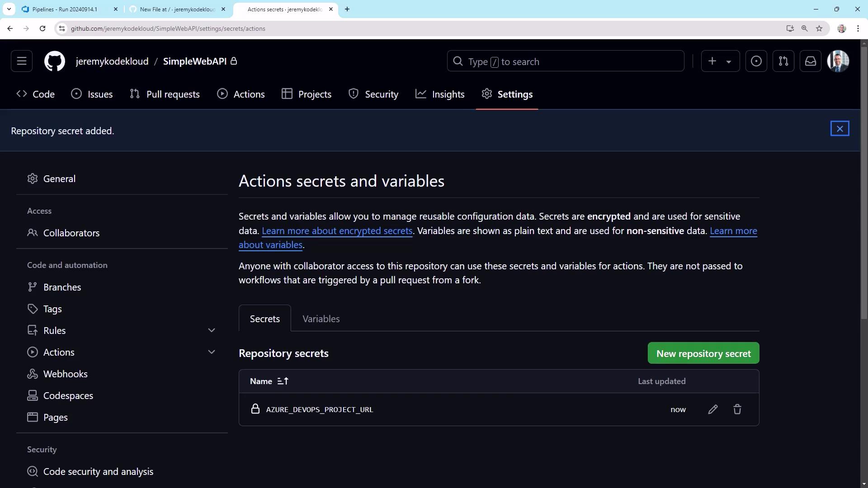This screenshot has width=868, height=488.
Task: Click the browser zoom magnifier icon
Action: point(804,28)
